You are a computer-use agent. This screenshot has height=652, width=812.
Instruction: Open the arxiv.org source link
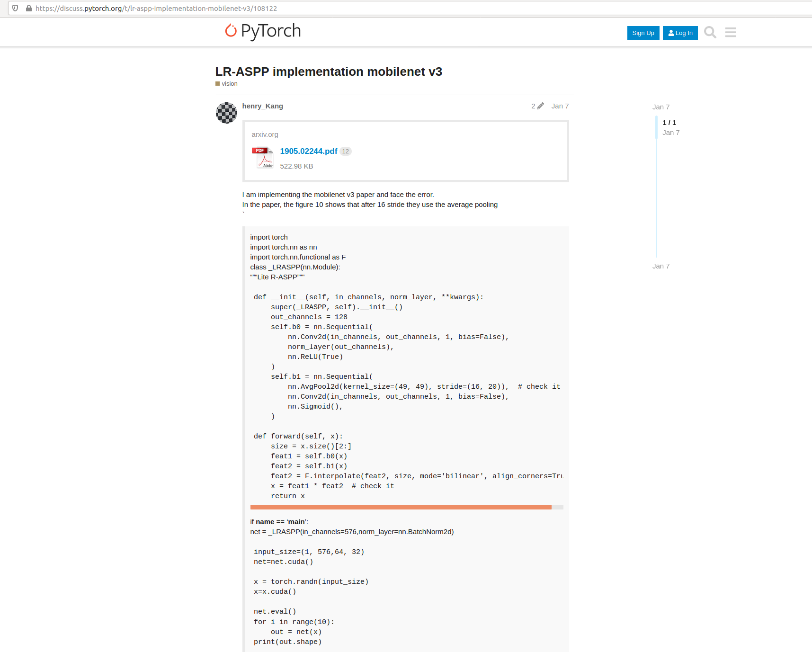click(265, 134)
